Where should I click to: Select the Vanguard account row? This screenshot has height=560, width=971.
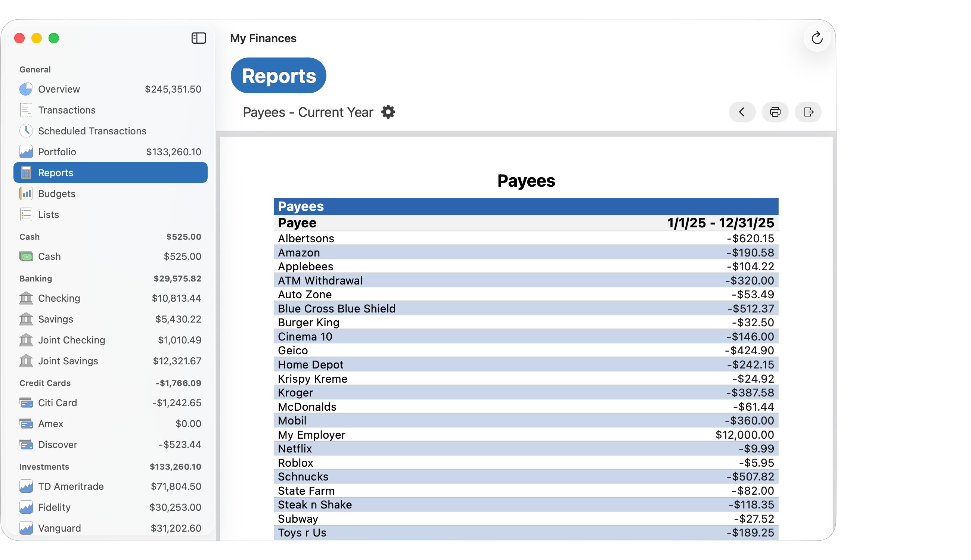point(59,528)
